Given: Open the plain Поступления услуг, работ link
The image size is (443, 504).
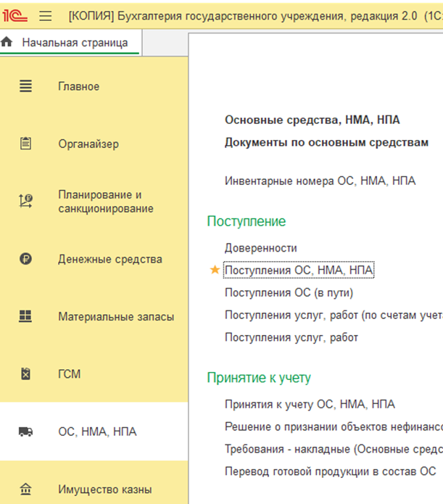Looking at the screenshot, I should tap(291, 337).
